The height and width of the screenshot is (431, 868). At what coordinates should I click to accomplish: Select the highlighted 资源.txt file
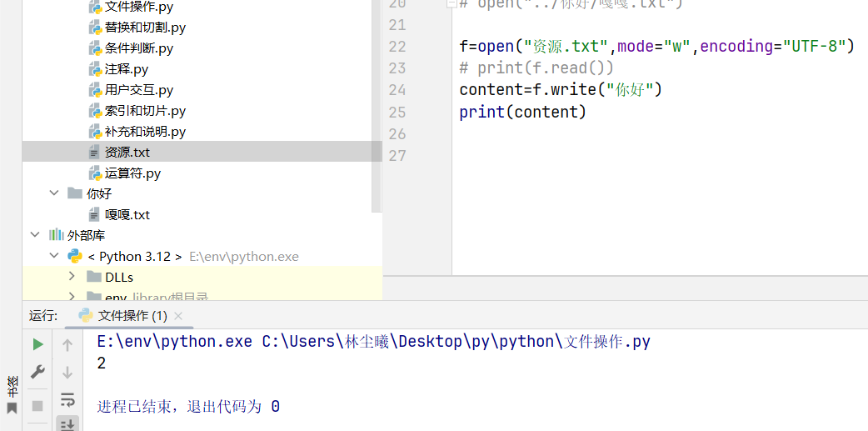[x=202, y=152]
